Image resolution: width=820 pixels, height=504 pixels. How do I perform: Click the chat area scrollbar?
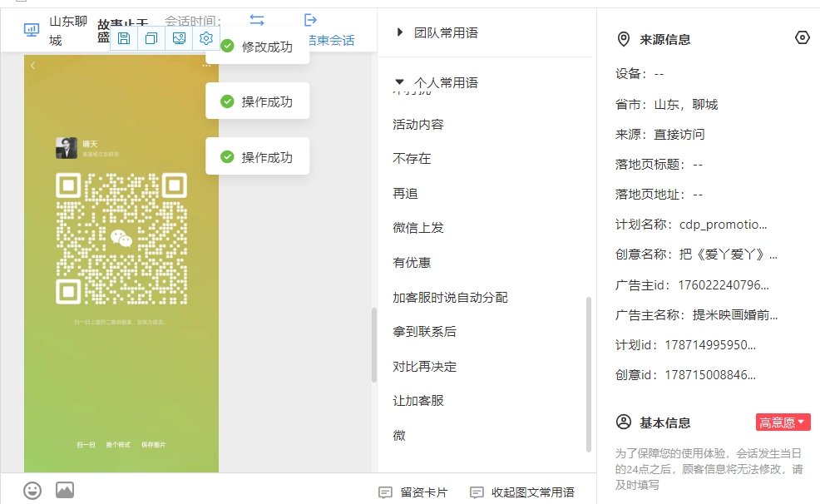pyautogui.click(x=374, y=345)
